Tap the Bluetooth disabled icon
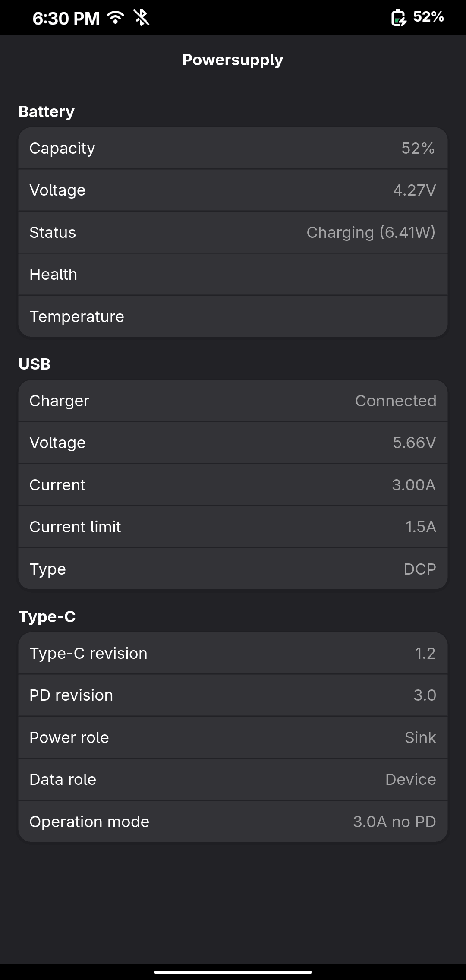 coord(141,17)
